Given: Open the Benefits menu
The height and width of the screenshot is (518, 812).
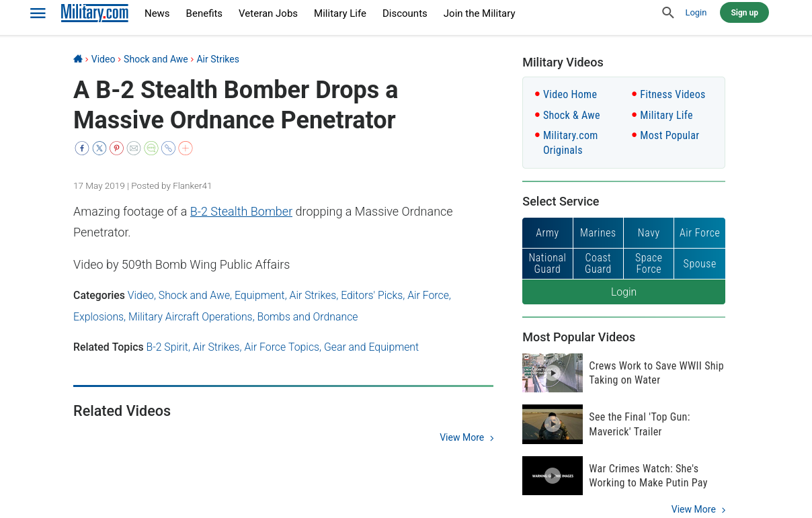Looking at the screenshot, I should coord(204,13).
